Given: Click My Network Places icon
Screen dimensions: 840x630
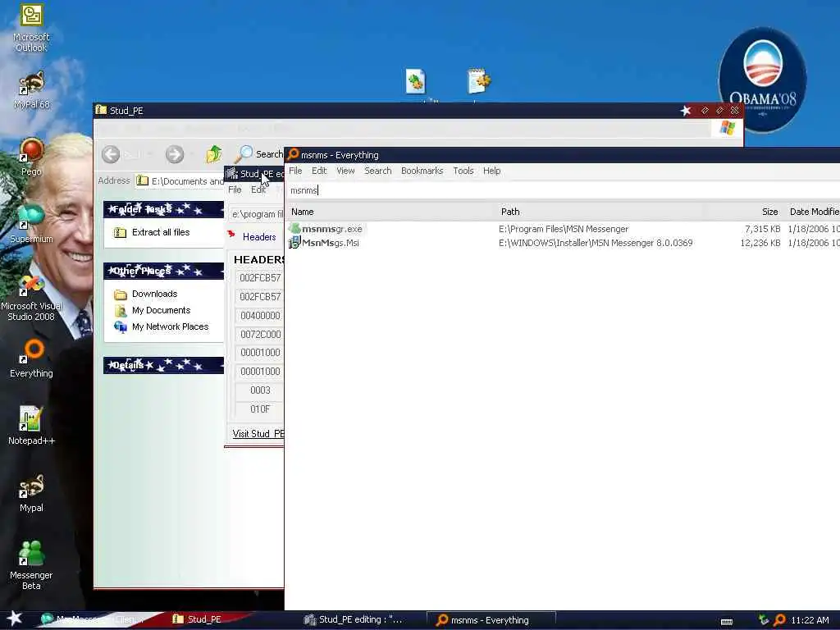Looking at the screenshot, I should (x=120, y=326).
